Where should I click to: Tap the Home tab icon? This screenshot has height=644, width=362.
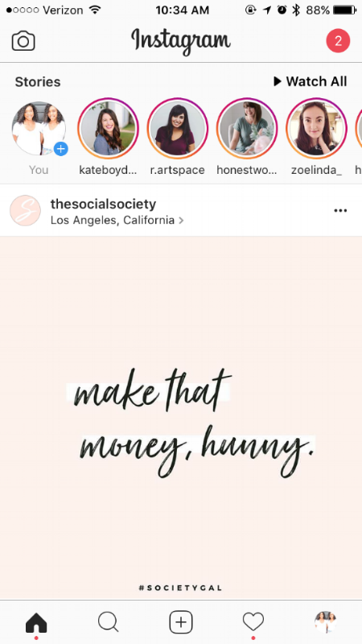tap(36, 621)
